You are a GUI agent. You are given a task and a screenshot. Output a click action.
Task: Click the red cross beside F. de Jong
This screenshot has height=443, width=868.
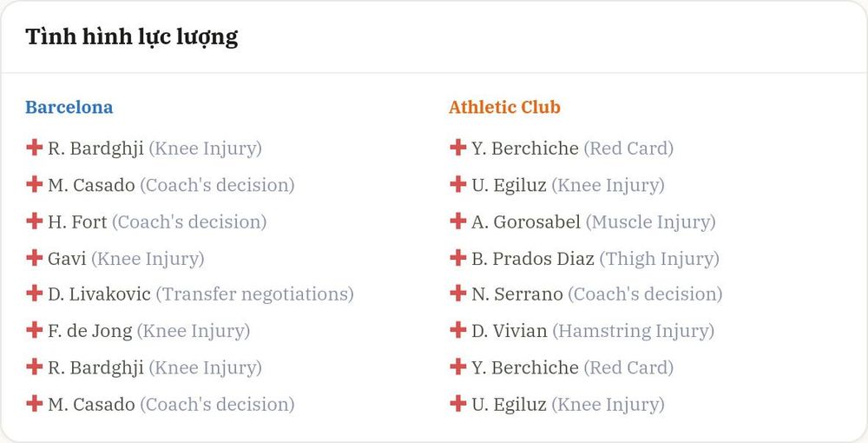35,330
